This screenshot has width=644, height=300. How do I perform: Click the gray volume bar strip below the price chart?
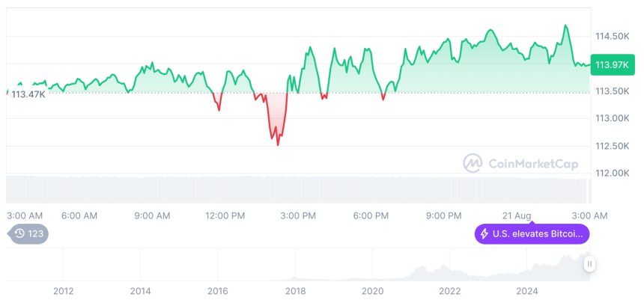(x=300, y=188)
